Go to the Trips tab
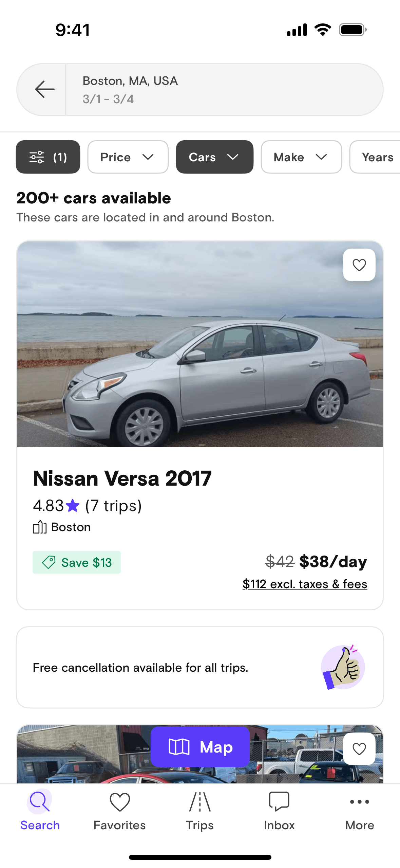Screen dimensions: 400x868 [x=200, y=810]
